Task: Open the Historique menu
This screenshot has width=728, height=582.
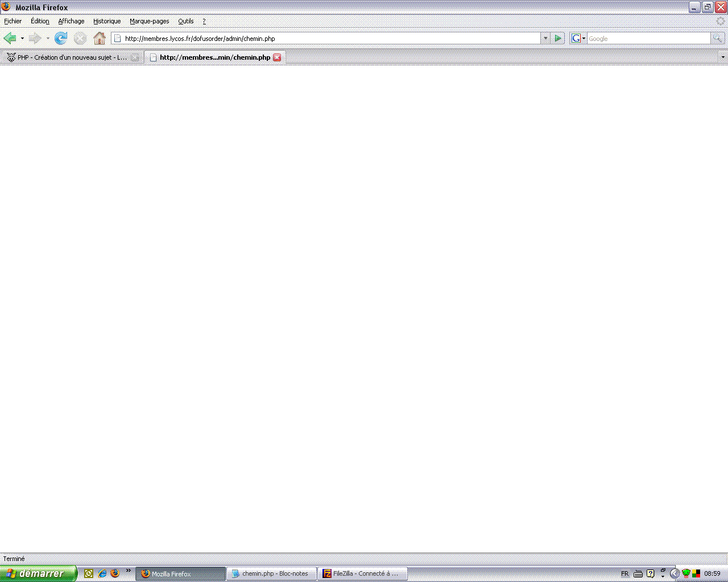Action: [x=107, y=21]
